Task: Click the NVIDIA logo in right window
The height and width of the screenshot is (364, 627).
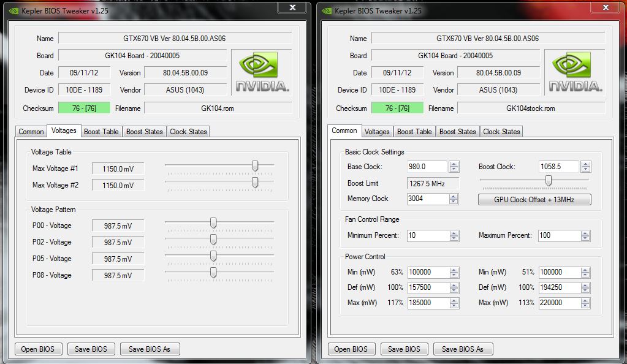Action: (575, 72)
